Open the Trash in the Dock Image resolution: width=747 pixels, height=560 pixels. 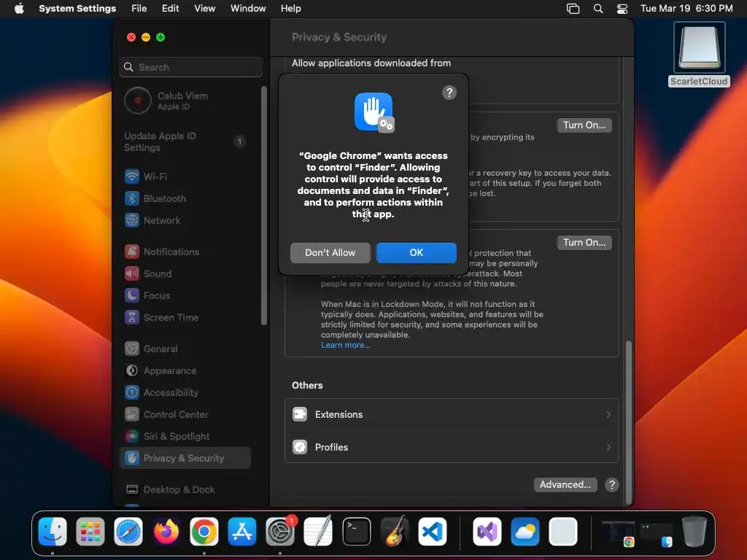click(x=694, y=531)
